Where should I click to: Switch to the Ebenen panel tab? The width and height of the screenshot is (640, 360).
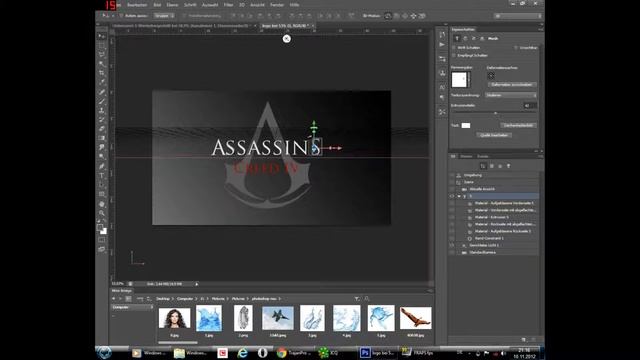466,156
